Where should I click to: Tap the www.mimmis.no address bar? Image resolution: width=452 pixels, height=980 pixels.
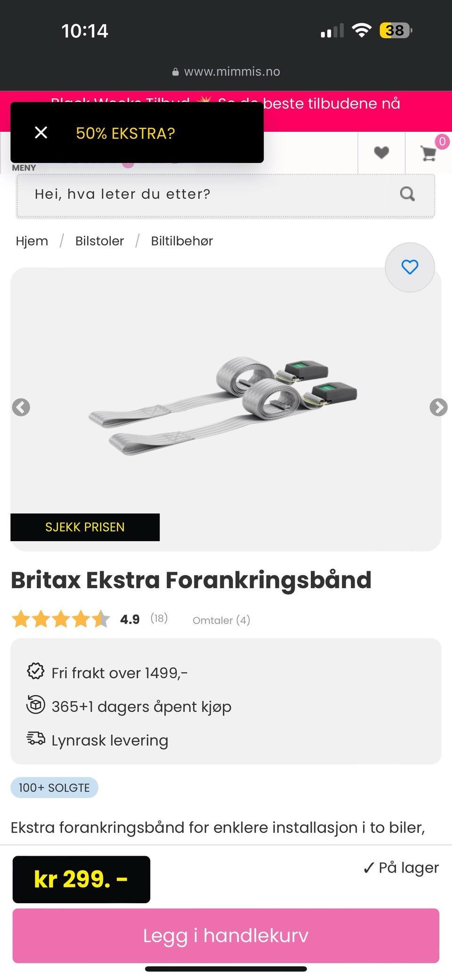tap(226, 72)
